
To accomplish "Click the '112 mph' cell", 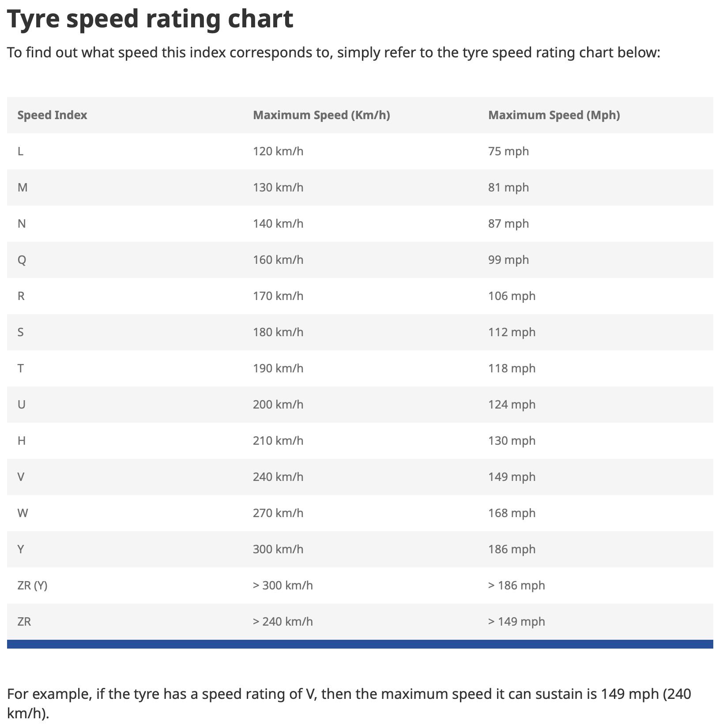I will 512,332.
